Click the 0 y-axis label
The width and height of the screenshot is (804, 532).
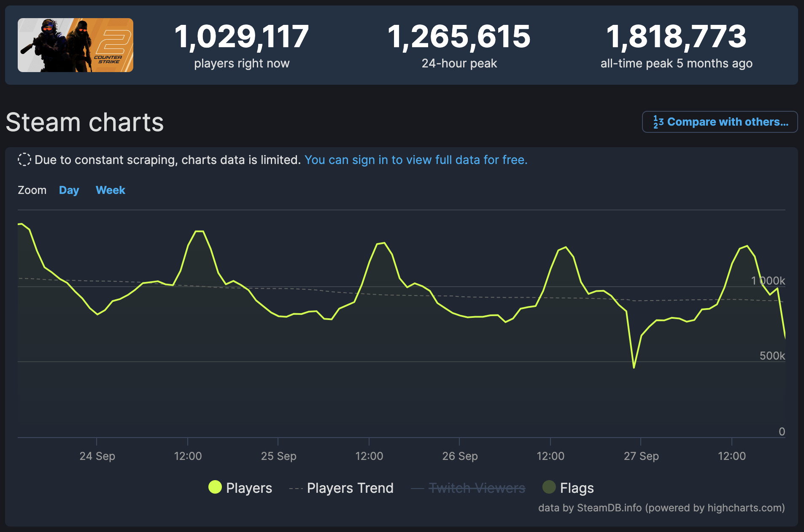[x=782, y=432]
